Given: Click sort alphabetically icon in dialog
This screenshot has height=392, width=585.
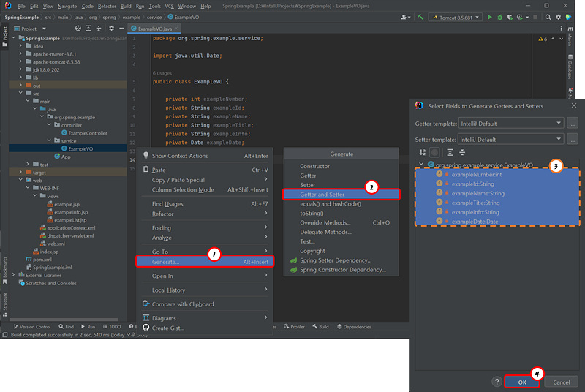Looking at the screenshot, I should pyautogui.click(x=423, y=152).
